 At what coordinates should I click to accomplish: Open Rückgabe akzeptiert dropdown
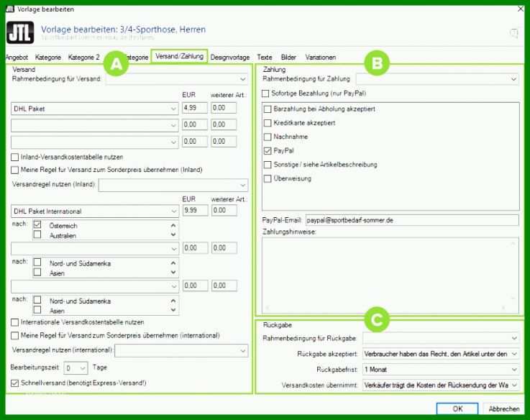pos(441,354)
